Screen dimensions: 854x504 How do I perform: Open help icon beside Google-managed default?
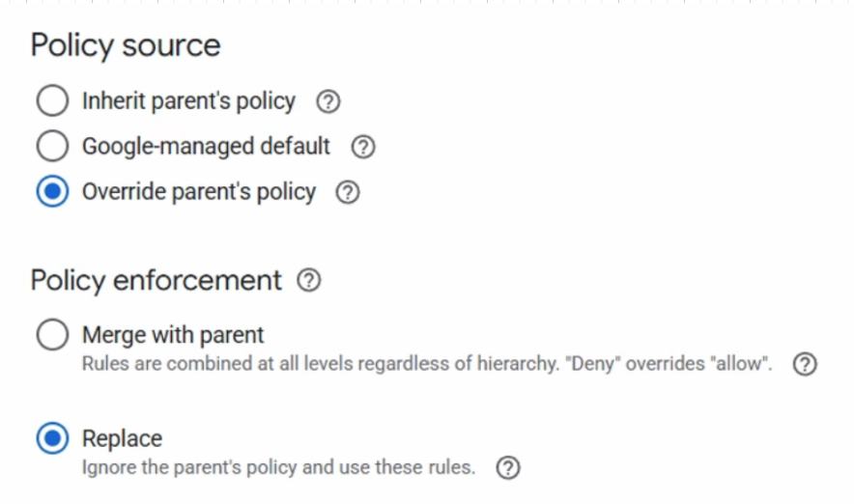point(363,147)
